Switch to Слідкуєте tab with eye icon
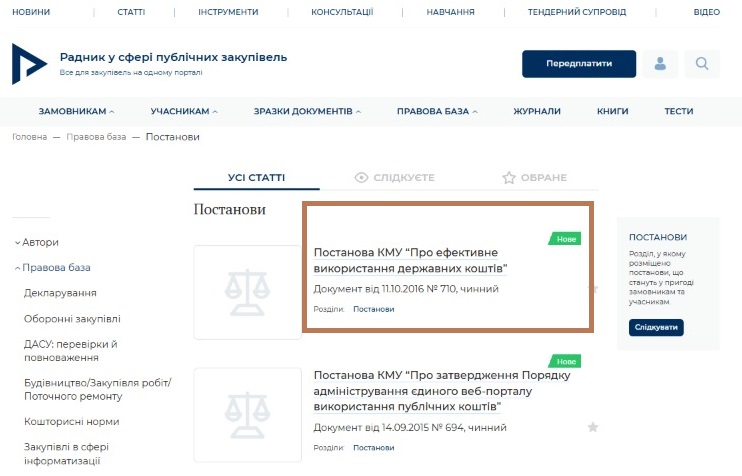The height and width of the screenshot is (476, 742). (x=394, y=177)
